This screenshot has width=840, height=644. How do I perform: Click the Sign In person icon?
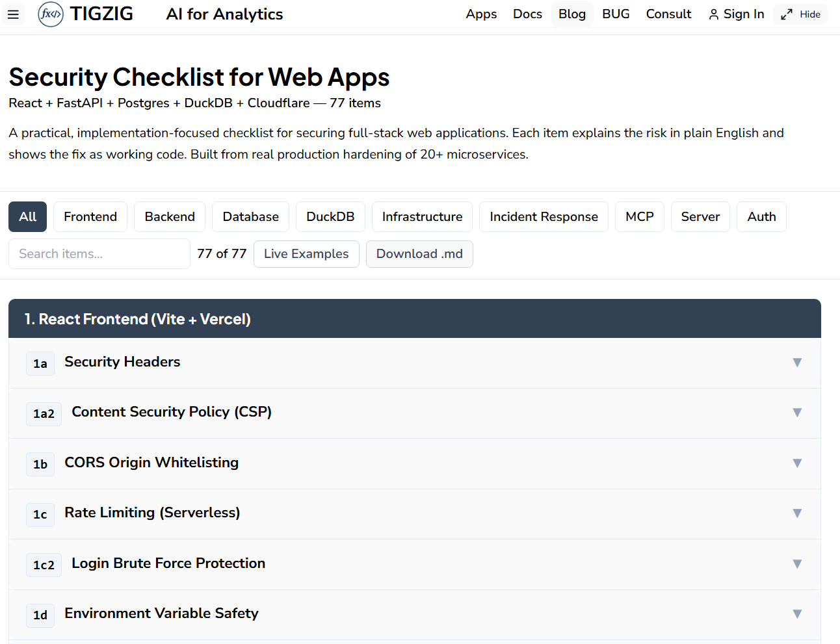click(x=714, y=14)
